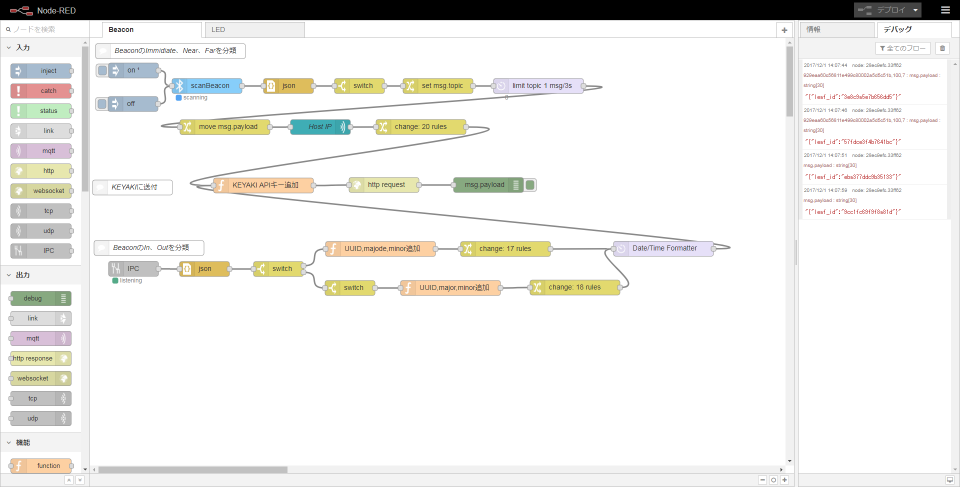The width and height of the screenshot is (960, 487).
Task: Switch to the LED flow tab
Action: pyautogui.click(x=254, y=29)
